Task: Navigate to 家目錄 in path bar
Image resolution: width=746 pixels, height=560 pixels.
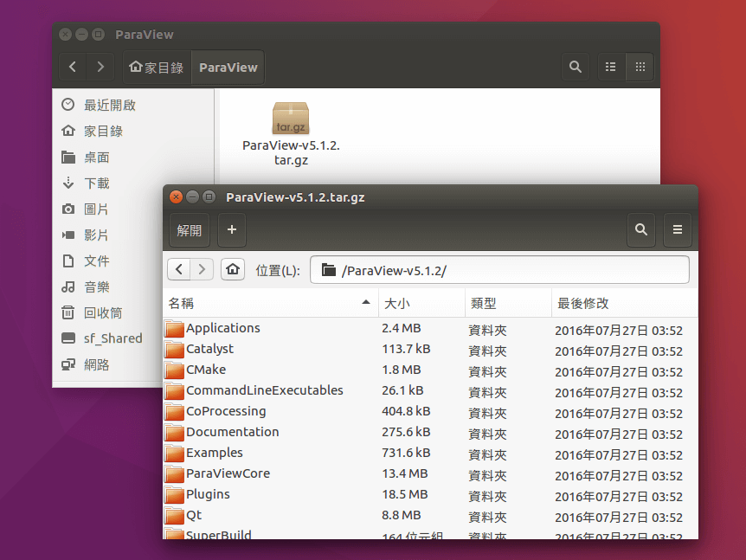Action: 157,68
